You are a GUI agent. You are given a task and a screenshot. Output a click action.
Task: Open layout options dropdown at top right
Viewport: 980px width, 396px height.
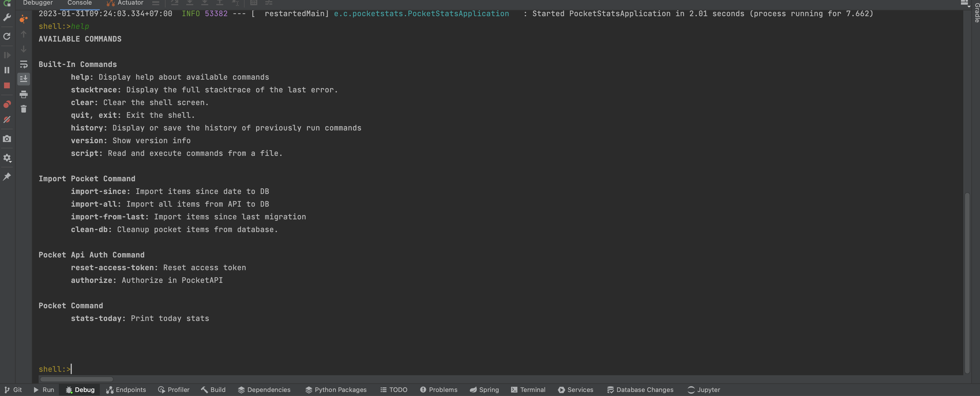pos(965,3)
